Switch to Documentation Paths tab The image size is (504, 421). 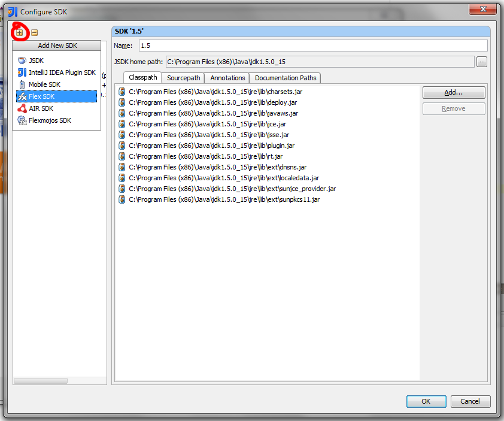coord(286,78)
